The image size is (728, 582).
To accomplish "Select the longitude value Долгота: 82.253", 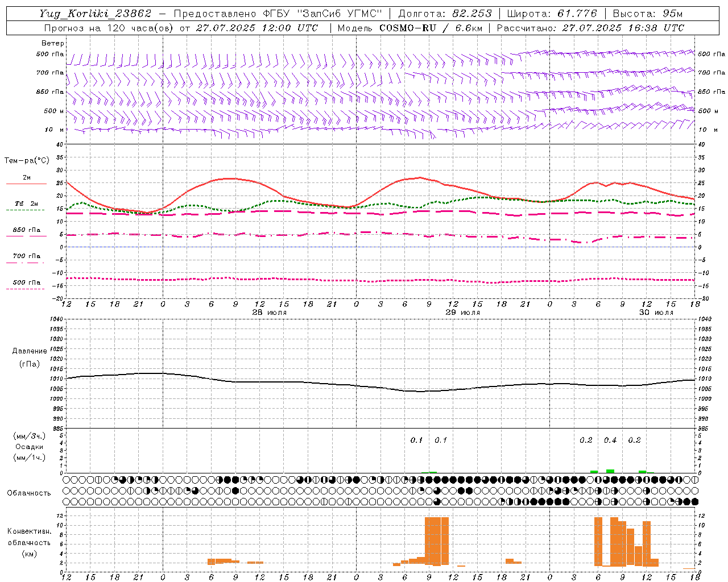I will tap(445, 14).
